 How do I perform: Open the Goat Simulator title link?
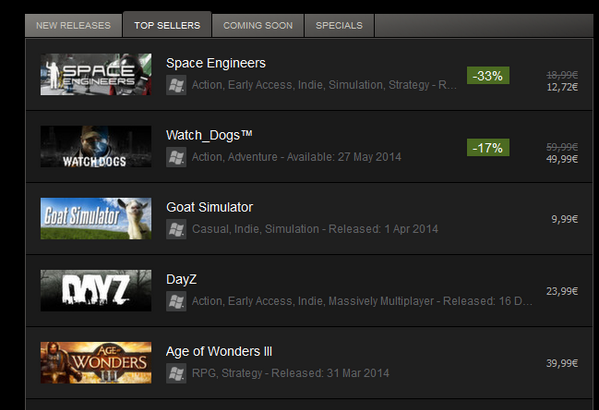coord(209,207)
